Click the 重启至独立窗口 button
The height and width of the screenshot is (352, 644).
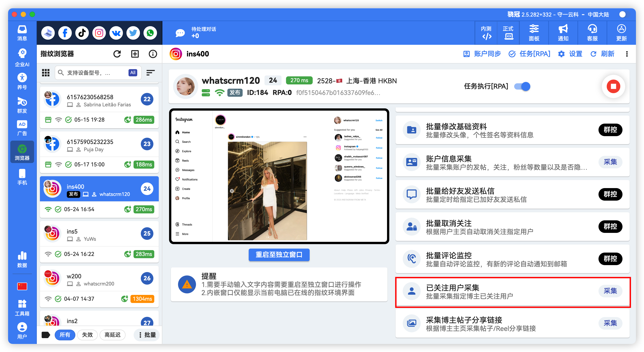[279, 255]
